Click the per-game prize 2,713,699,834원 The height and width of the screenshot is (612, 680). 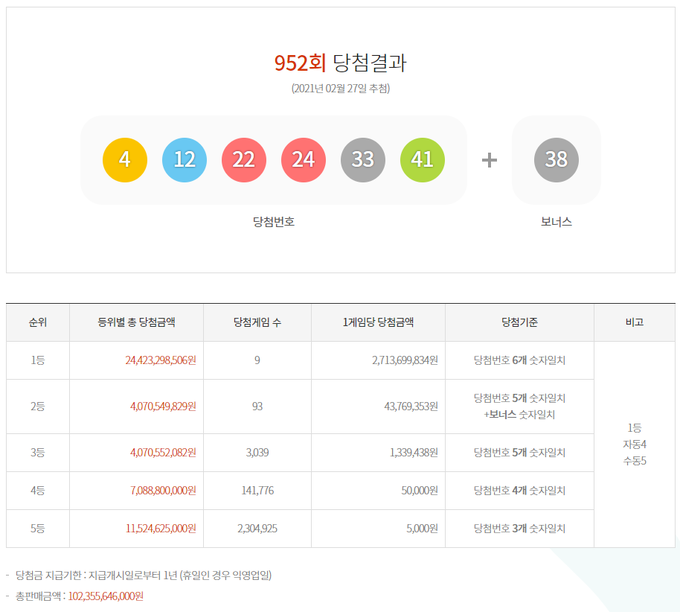[x=405, y=360]
